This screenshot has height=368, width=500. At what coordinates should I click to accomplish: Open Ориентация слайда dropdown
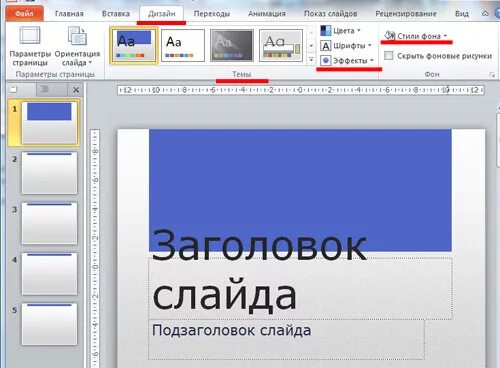pyautogui.click(x=77, y=47)
